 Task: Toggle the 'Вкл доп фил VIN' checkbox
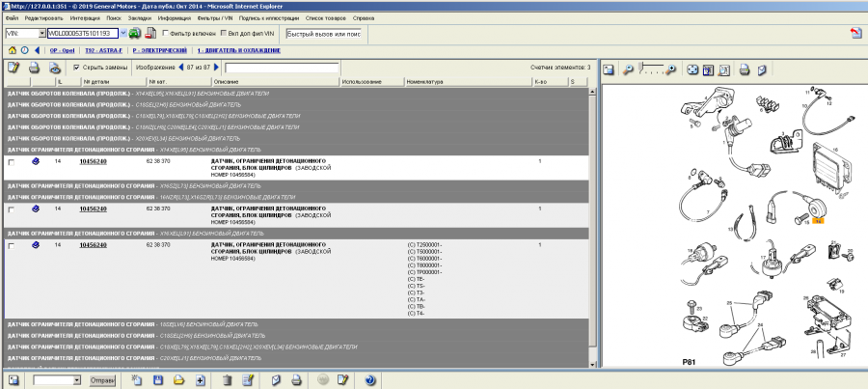(224, 34)
